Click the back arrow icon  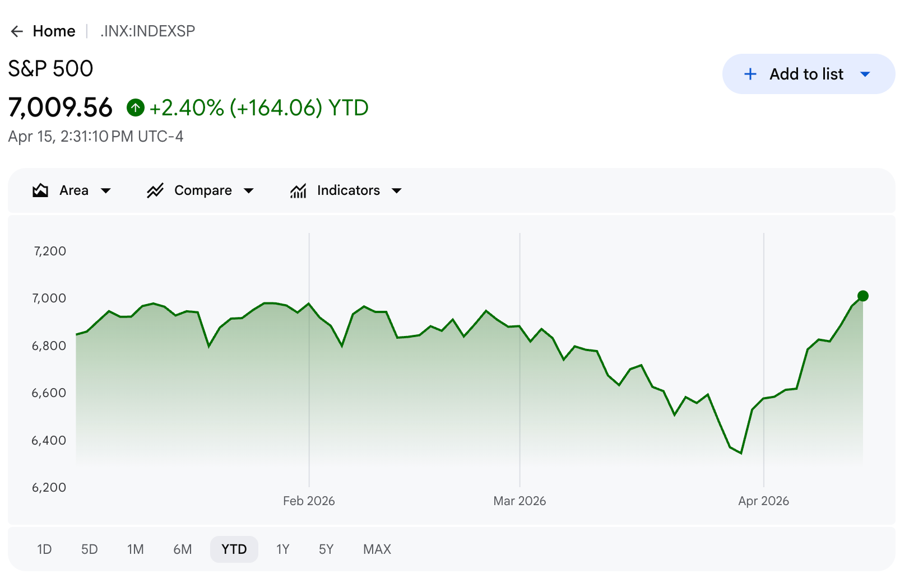click(x=17, y=31)
